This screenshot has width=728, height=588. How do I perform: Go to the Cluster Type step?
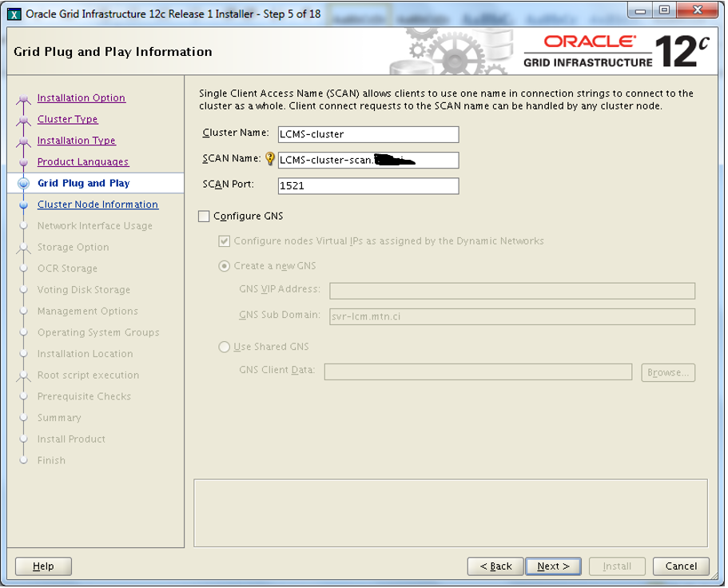pyautogui.click(x=67, y=120)
